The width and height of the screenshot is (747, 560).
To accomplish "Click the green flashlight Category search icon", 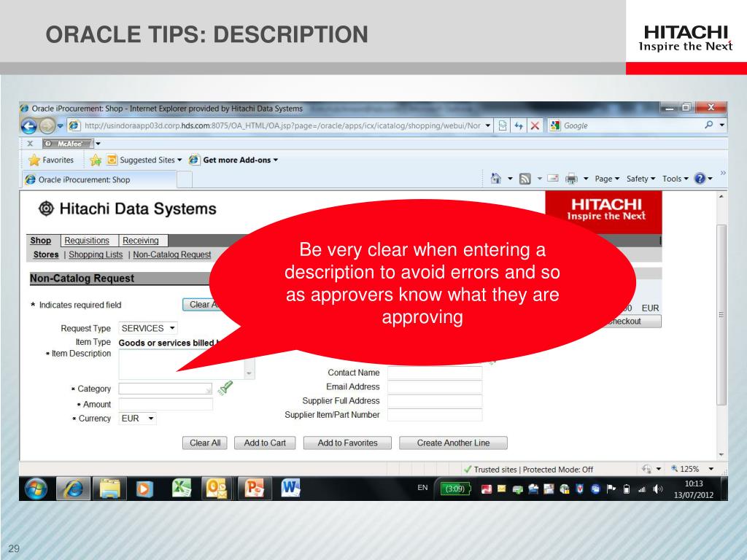I will tap(225, 388).
